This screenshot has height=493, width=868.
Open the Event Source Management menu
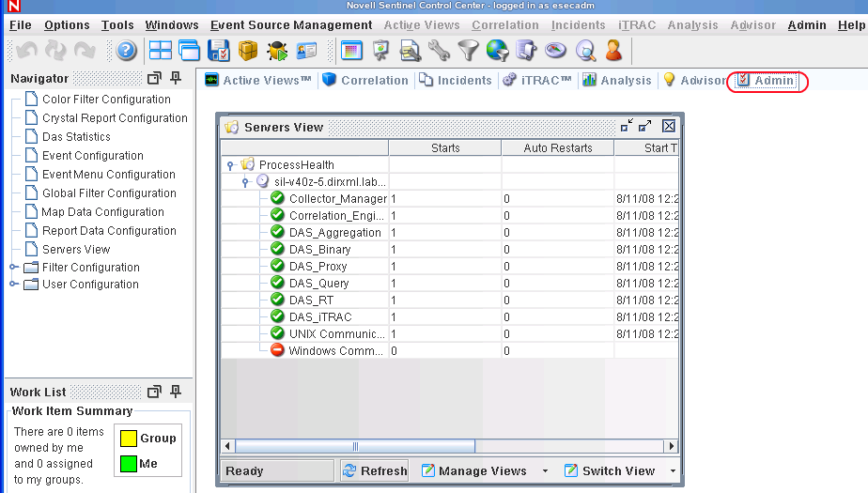pos(291,25)
